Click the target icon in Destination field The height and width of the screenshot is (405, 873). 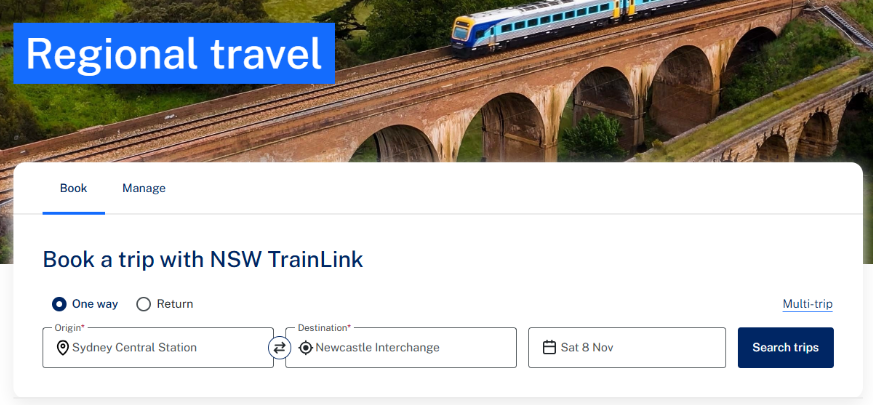tap(306, 348)
